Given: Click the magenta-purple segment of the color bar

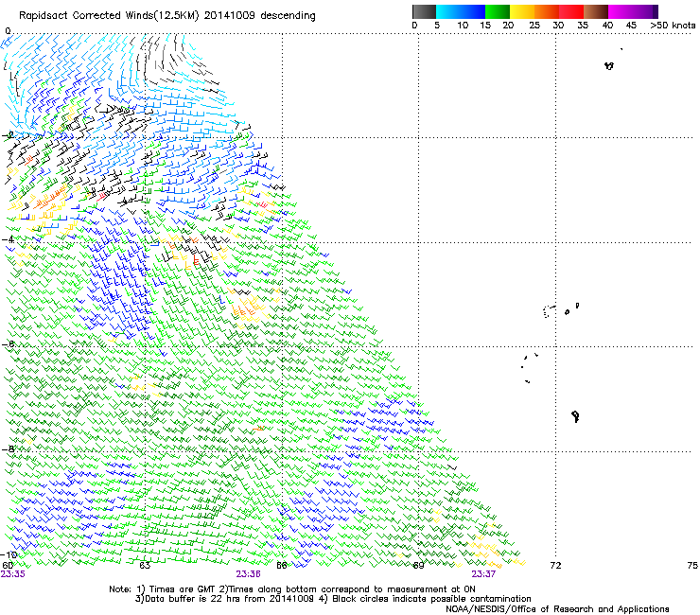Looking at the screenshot, I should (x=633, y=12).
